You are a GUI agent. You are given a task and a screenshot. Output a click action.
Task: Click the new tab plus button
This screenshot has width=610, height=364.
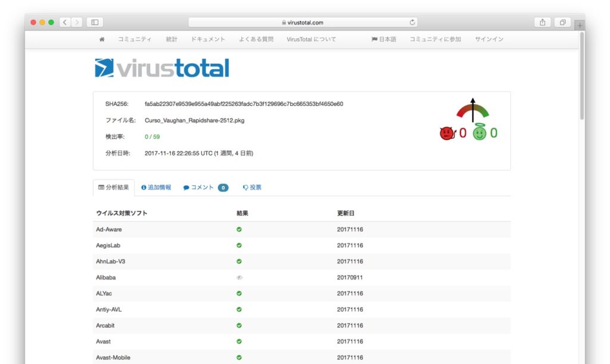(580, 25)
